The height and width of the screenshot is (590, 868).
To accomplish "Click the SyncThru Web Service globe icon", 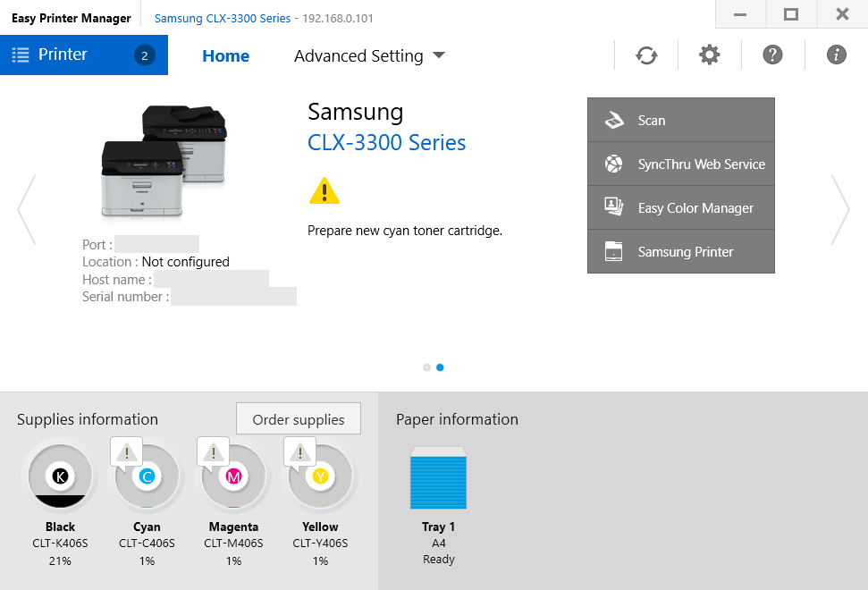I will (x=613, y=164).
